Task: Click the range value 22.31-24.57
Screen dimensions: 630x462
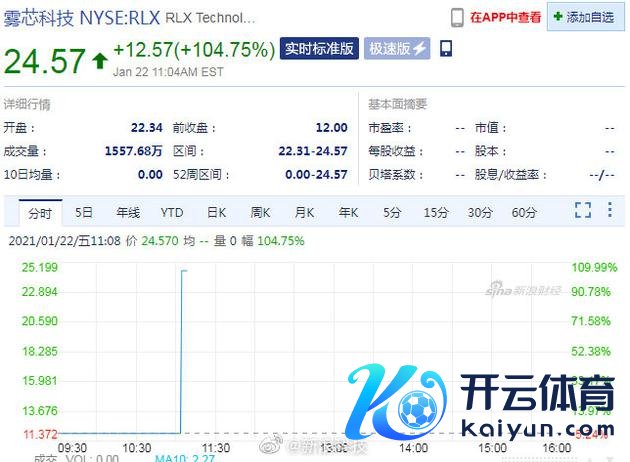Action: [313, 151]
